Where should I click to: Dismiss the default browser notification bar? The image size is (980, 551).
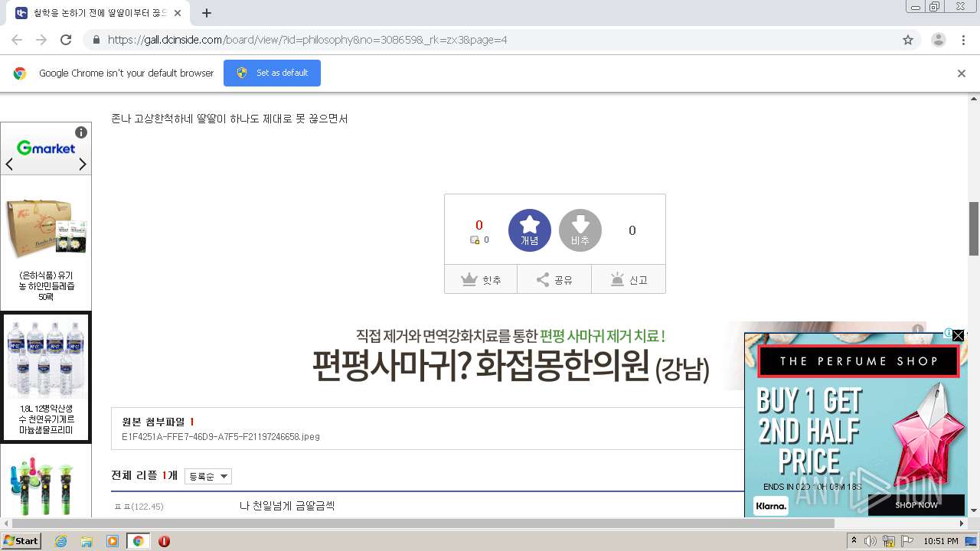tap(962, 73)
